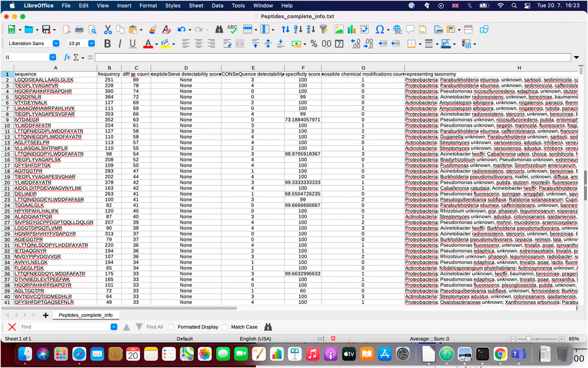Click the Sort Ascending A-Z icon
This screenshot has height=368, width=588.
(x=298, y=30)
